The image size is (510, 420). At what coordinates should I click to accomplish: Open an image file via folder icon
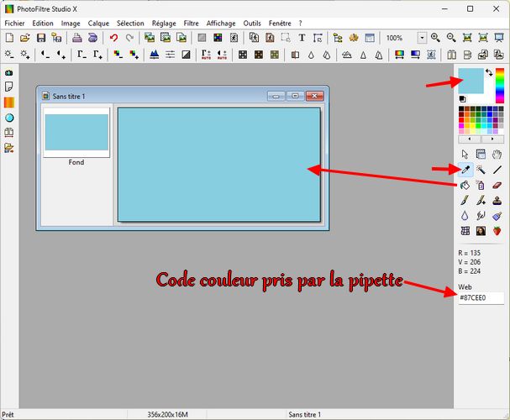(25, 38)
